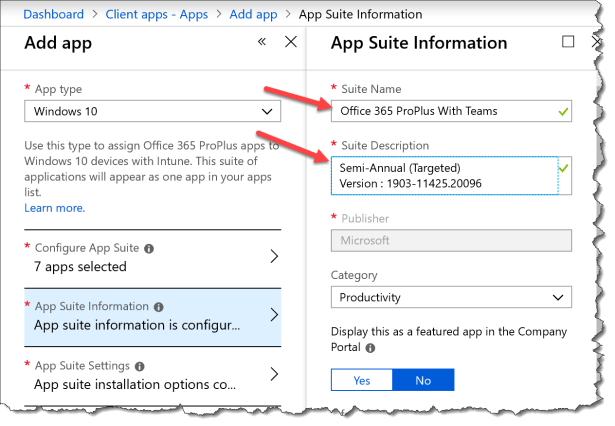Image resolution: width=615 pixels, height=426 pixels.
Task: Expand App Suite Settings chevron
Action: point(275,374)
